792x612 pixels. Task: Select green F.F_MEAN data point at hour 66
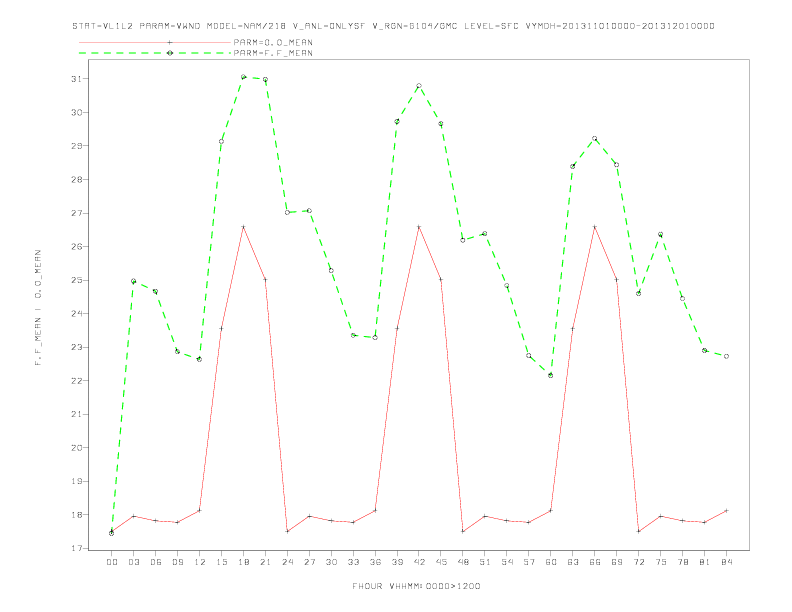pyautogui.click(x=595, y=138)
